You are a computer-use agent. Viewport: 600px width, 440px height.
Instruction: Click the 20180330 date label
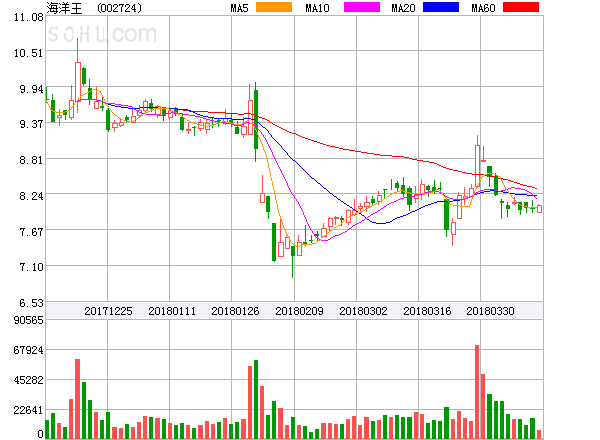click(x=490, y=311)
